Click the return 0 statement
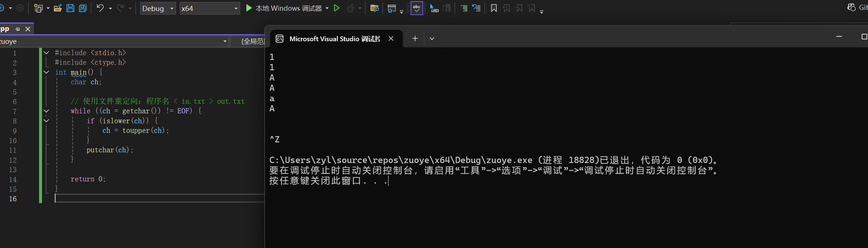The height and width of the screenshot is (248, 868). tap(88, 179)
